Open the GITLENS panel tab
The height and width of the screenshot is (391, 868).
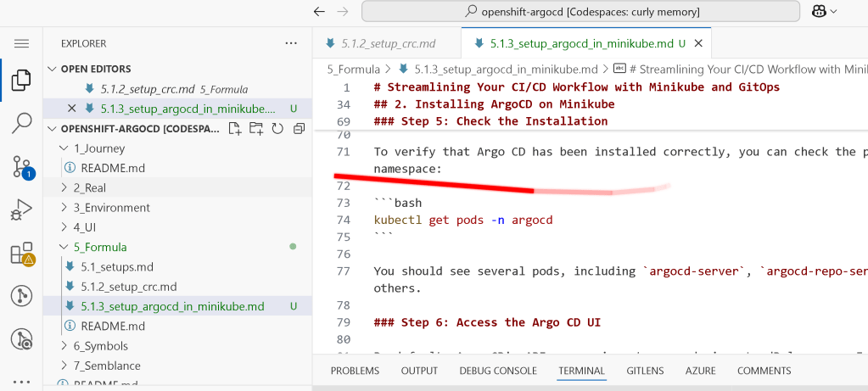coord(645,371)
